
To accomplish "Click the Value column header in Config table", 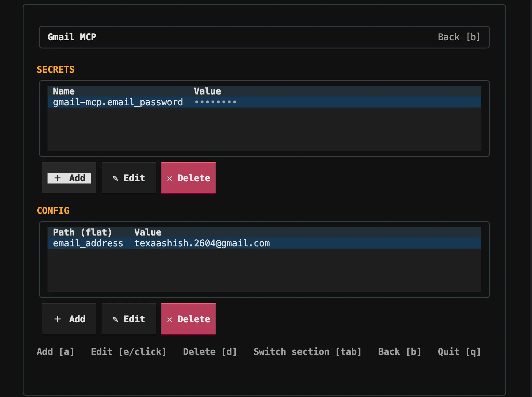I will [148, 232].
